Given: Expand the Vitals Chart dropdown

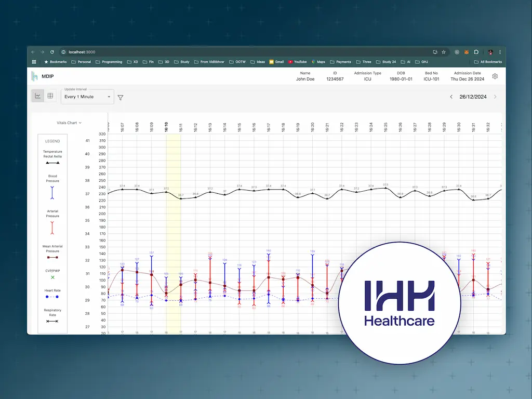Looking at the screenshot, I should 69,123.
